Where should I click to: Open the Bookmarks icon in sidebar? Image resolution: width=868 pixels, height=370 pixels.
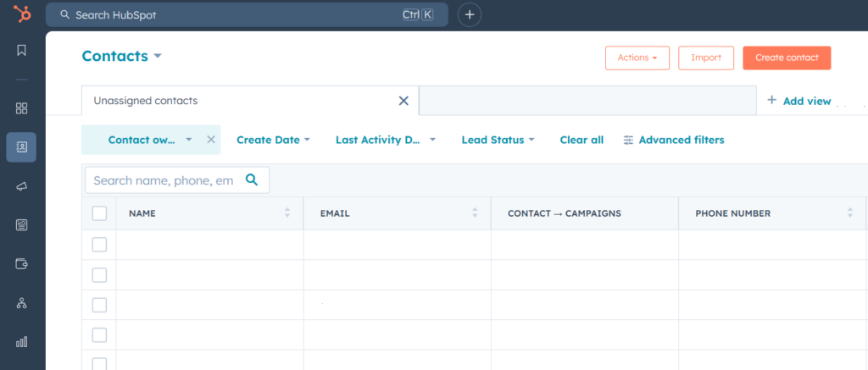coord(22,50)
